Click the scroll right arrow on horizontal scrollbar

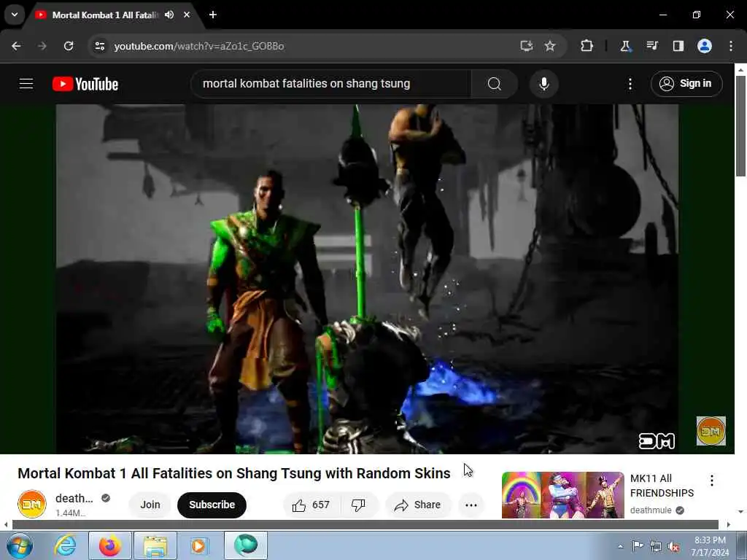coord(729,524)
